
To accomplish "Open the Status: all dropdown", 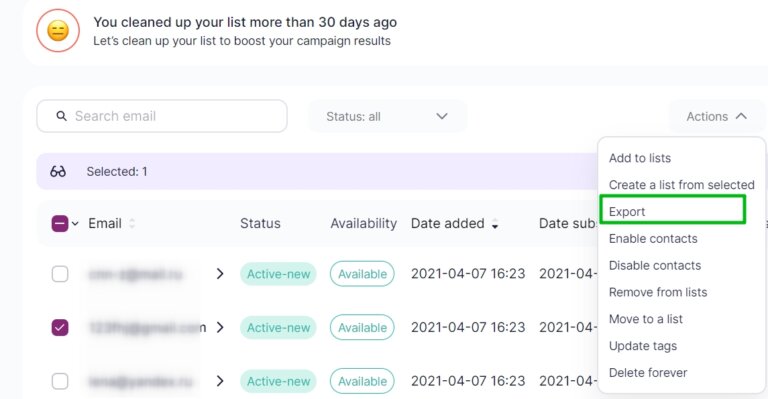I will pos(387,117).
